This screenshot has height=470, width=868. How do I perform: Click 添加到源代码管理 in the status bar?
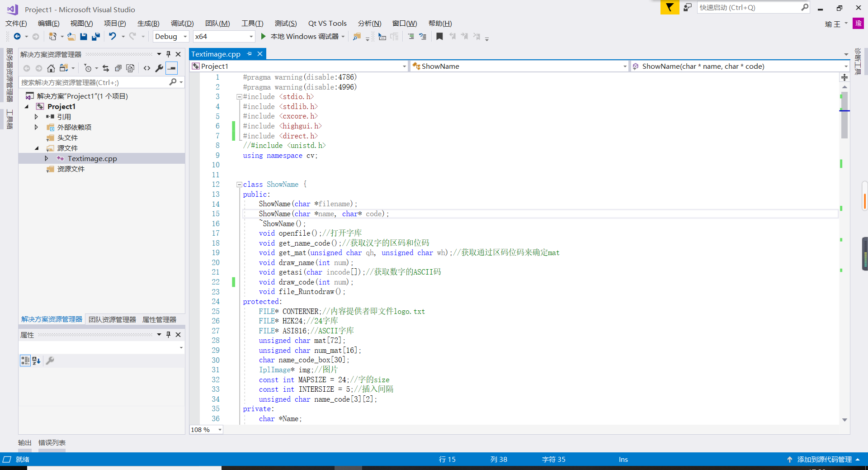(x=823, y=460)
